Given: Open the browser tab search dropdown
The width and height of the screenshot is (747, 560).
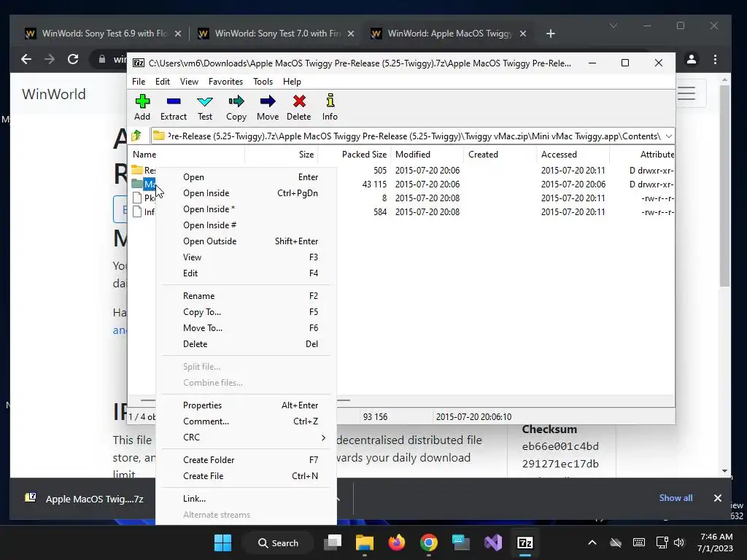Looking at the screenshot, I should point(614,26).
